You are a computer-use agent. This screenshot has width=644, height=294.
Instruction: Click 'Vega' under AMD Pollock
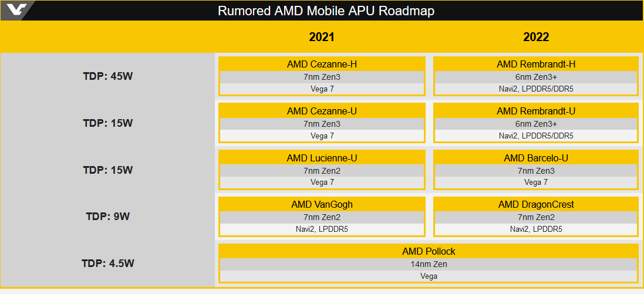pos(429,276)
